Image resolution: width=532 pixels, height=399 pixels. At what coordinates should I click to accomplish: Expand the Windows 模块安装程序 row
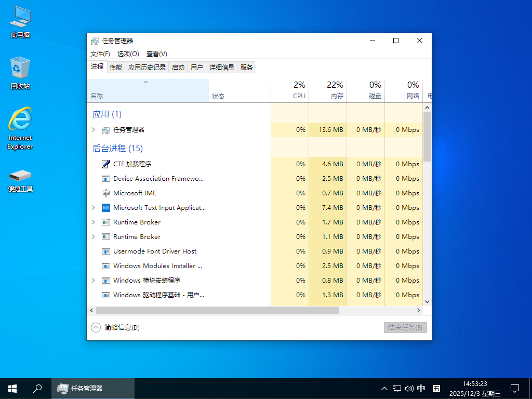click(x=94, y=281)
